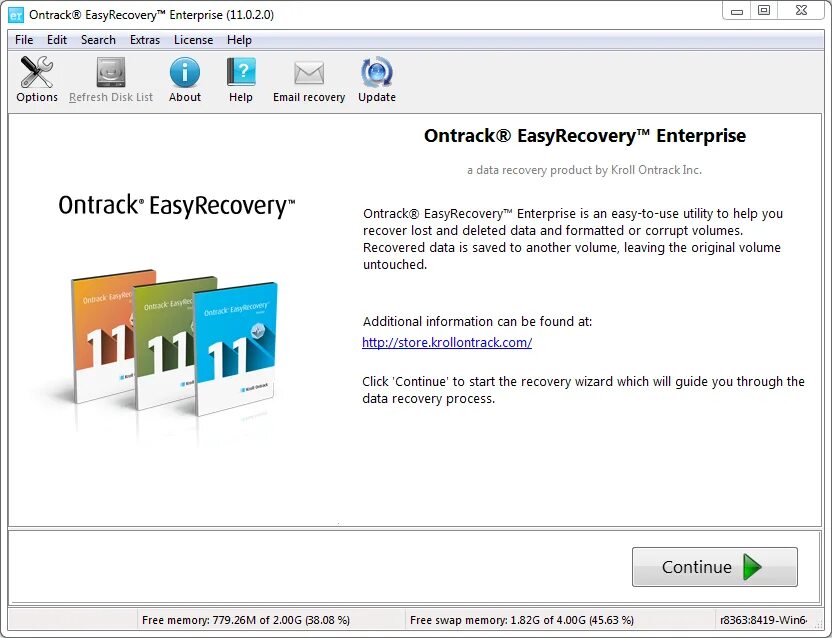832x638 pixels.
Task: Open the Search menu
Action: point(98,40)
